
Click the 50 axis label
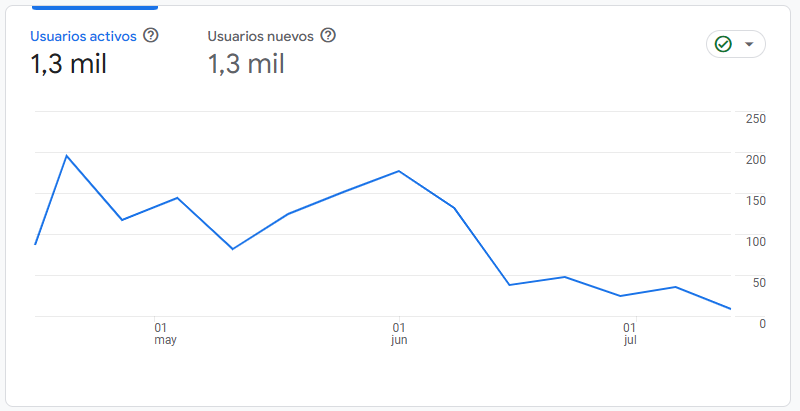coord(759,282)
